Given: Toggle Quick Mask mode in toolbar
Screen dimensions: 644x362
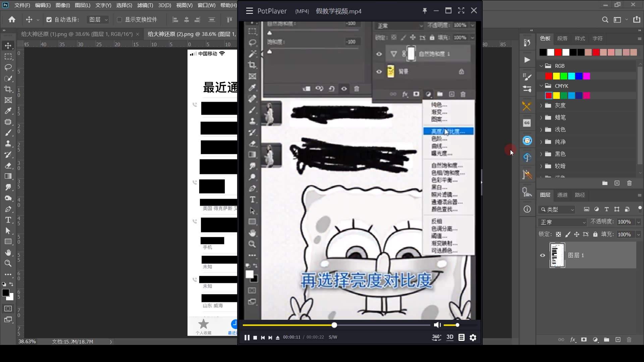Looking at the screenshot, I should click(x=8, y=308).
